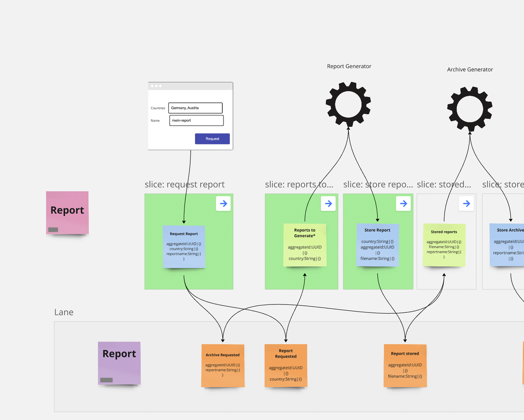
Task: Select the blue Store Report command note
Action: tap(377, 245)
